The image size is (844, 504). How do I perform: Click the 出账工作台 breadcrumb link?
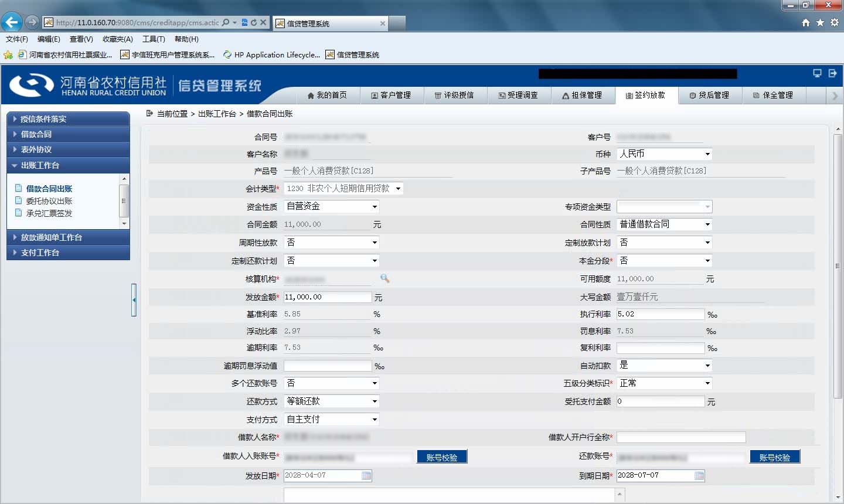click(217, 114)
